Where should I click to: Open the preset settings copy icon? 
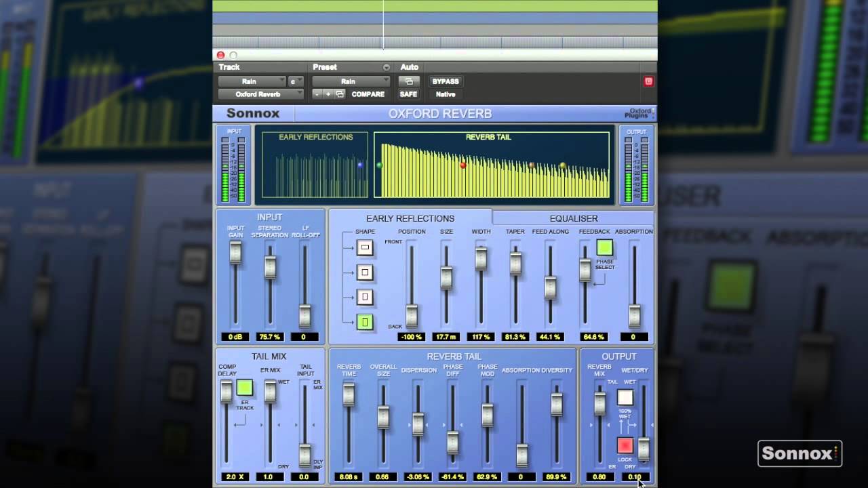click(340, 94)
